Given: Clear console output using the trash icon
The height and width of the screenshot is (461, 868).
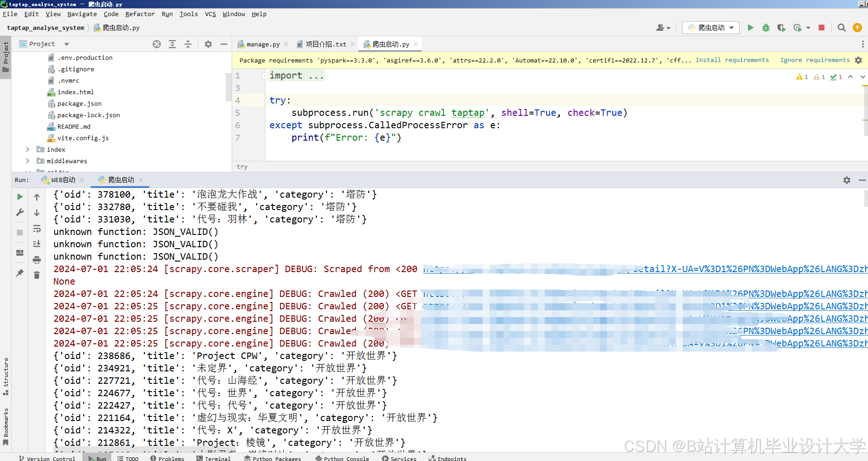Looking at the screenshot, I should pos(37,275).
